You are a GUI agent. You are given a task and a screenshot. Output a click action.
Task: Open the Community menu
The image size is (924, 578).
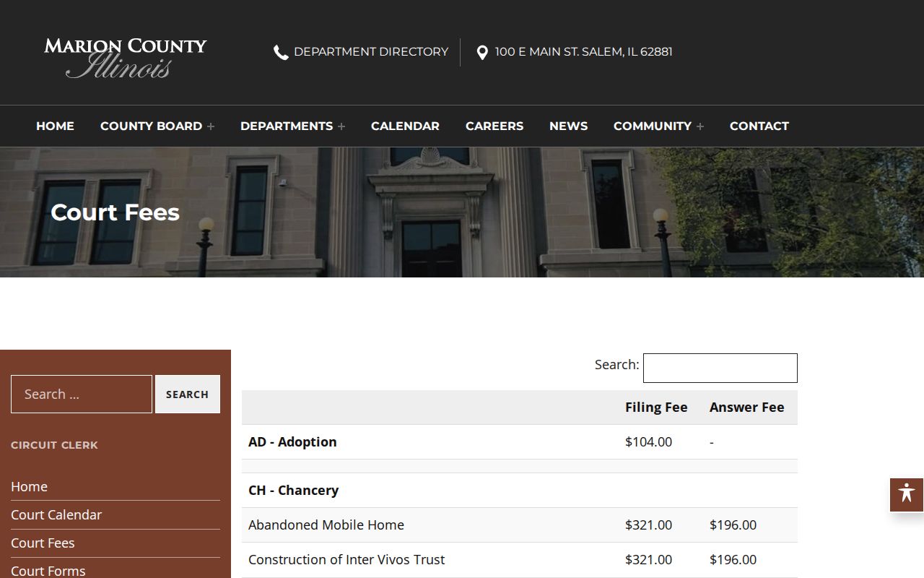coord(653,126)
